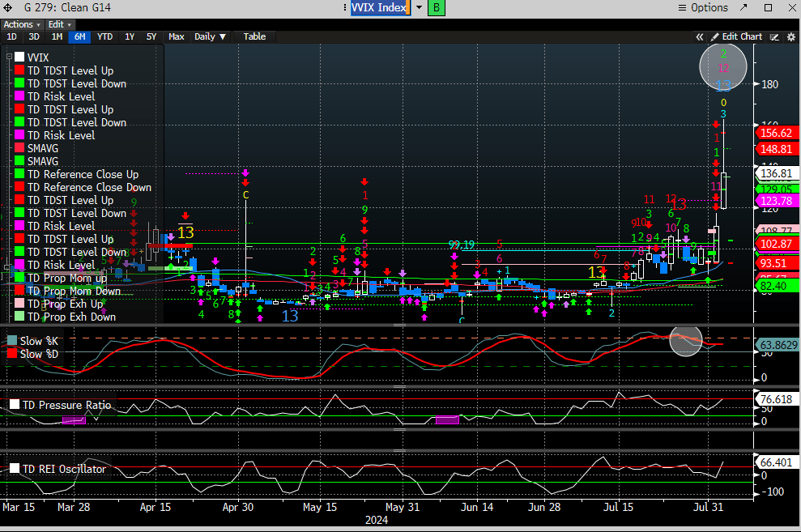Switch to Table view
Viewport: 801px width, 532px height.
coord(254,36)
